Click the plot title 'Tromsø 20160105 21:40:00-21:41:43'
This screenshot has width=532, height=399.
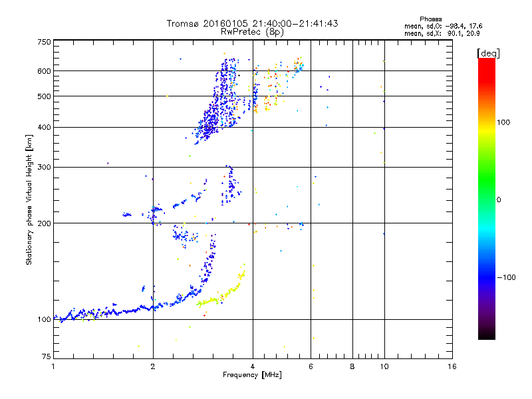[252, 23]
